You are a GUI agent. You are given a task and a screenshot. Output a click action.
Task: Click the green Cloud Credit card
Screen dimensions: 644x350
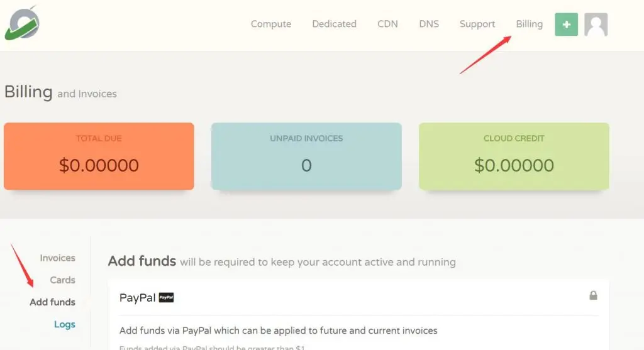click(514, 156)
